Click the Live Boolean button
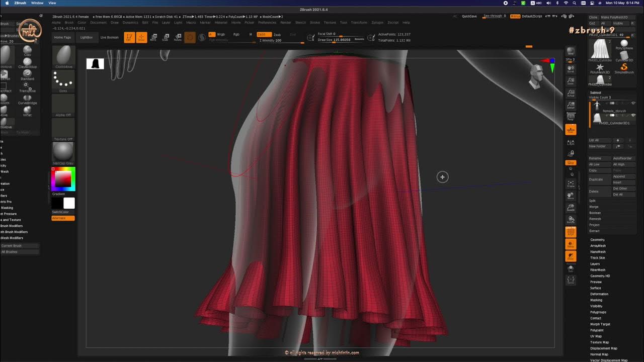644x362 pixels. (x=109, y=37)
